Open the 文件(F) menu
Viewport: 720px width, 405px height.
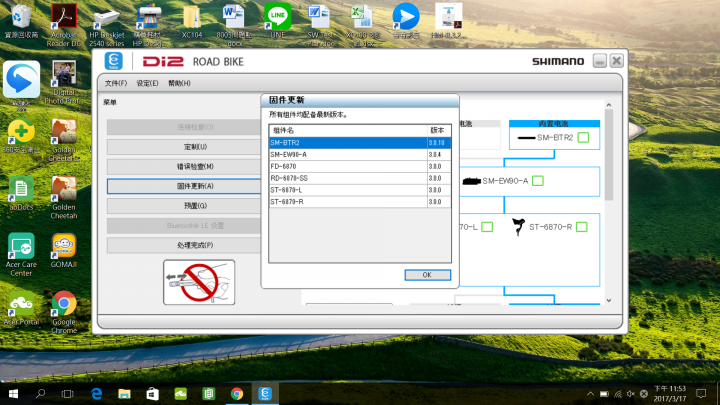[116, 83]
